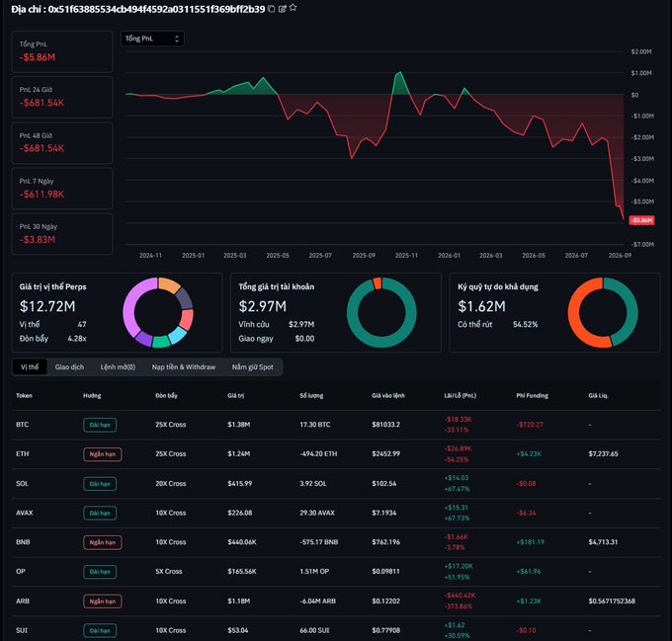672x641 pixels.
Task: Click the AVAX Dài hạn badge
Action: click(100, 513)
